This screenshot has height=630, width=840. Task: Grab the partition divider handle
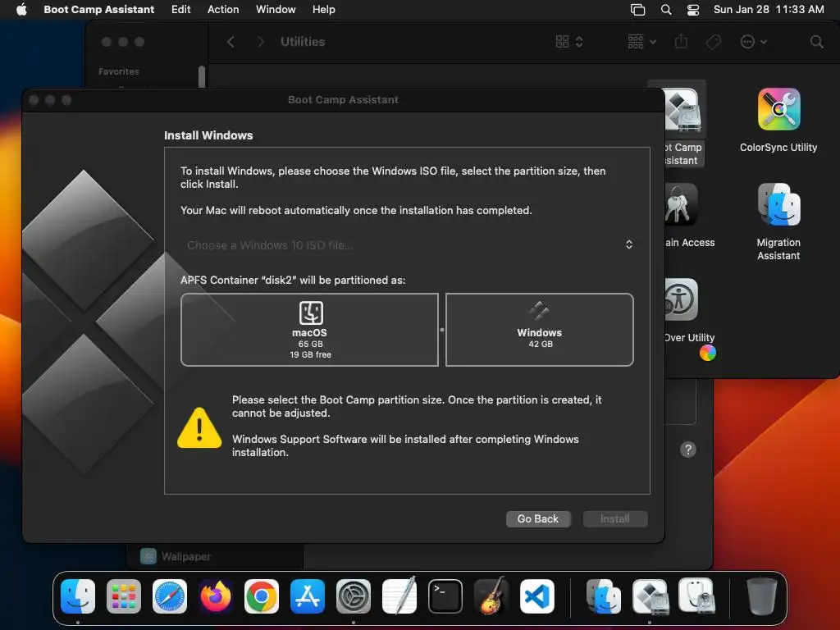[x=442, y=330]
